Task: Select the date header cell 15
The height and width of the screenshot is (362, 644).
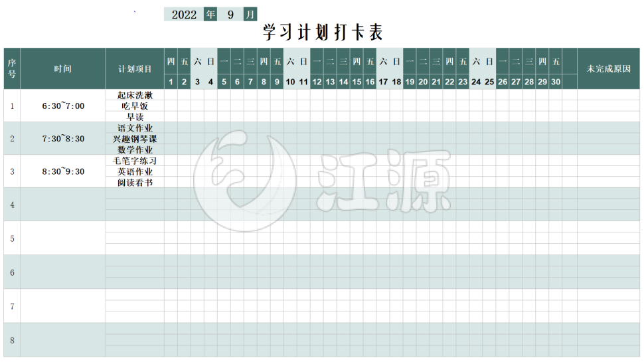Action: click(357, 82)
